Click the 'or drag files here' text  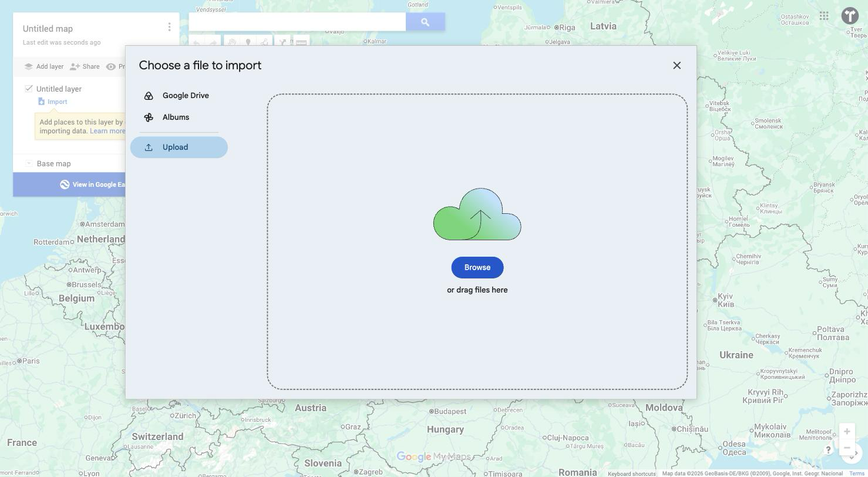(x=477, y=290)
